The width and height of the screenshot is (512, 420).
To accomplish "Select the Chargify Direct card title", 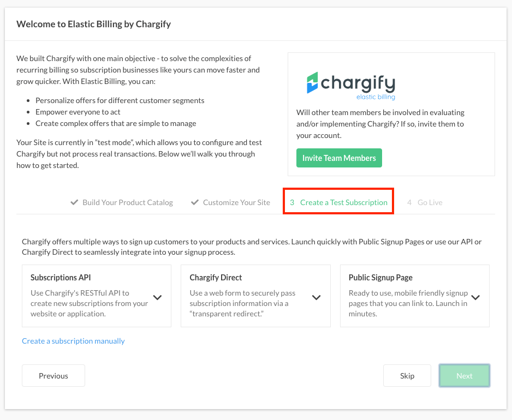I will pos(216,278).
